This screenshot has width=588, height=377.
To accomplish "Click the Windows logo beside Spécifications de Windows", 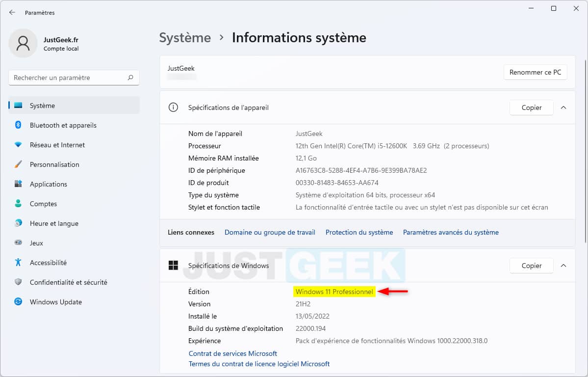I will (x=173, y=266).
